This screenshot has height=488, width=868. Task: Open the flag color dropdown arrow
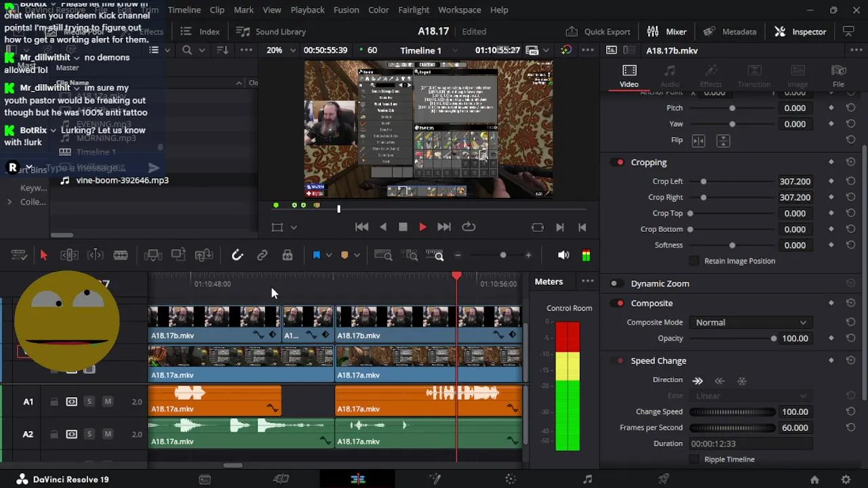[x=329, y=256]
